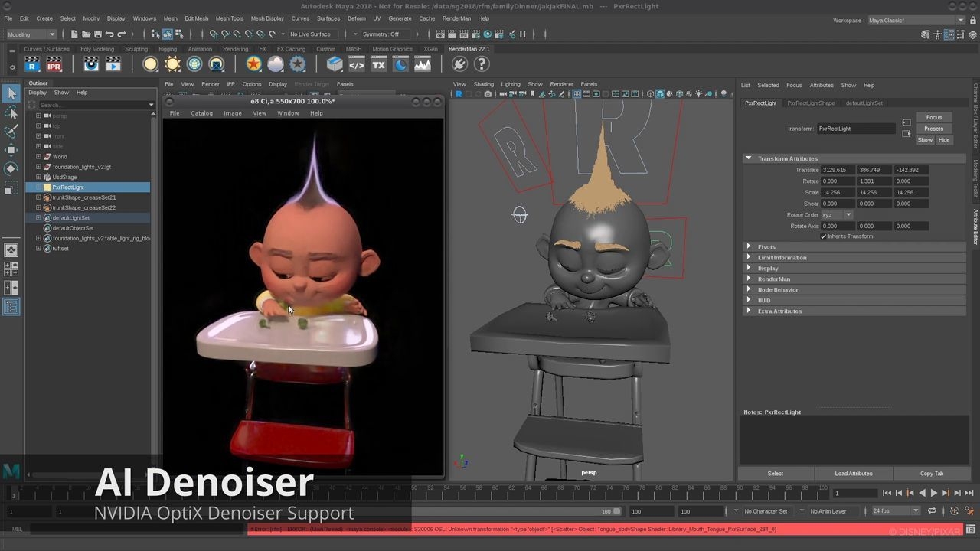Open the RenderMan menu in main menu bar
Image resolution: width=980 pixels, height=551 pixels.
pyautogui.click(x=456, y=18)
